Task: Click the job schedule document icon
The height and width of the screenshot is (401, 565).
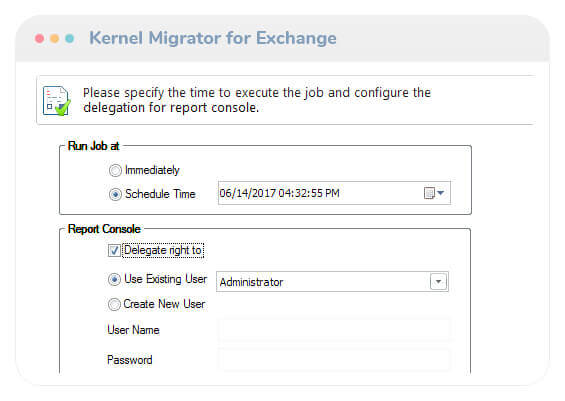Action: 57,101
